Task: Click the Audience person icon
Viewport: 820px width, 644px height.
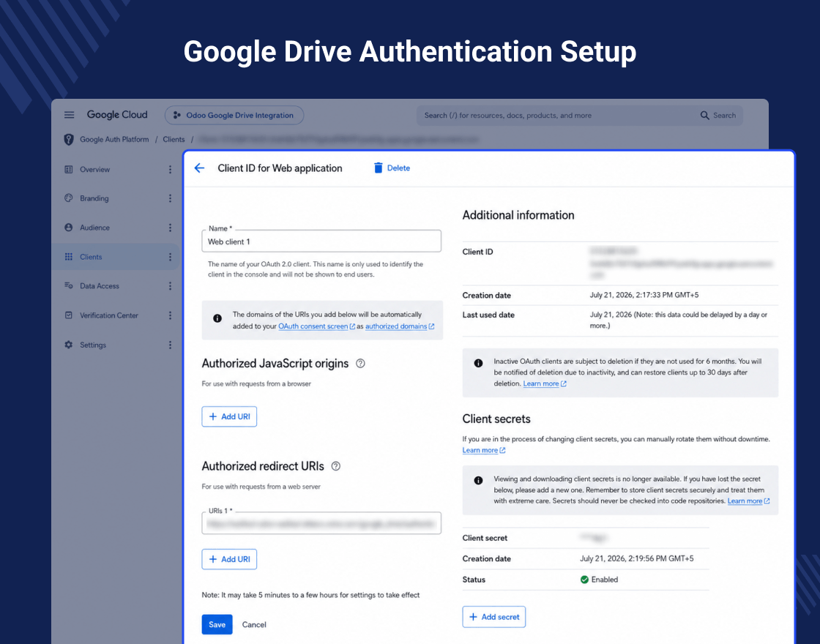Action: [69, 228]
